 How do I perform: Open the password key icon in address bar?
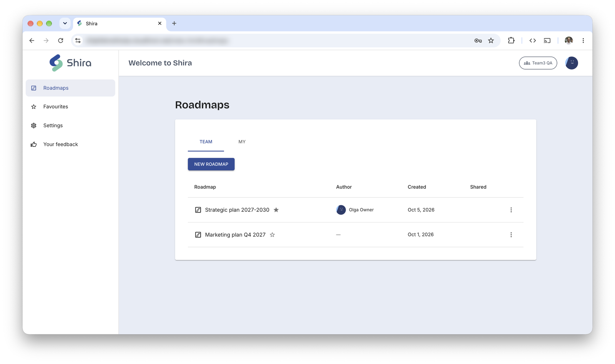pos(478,40)
